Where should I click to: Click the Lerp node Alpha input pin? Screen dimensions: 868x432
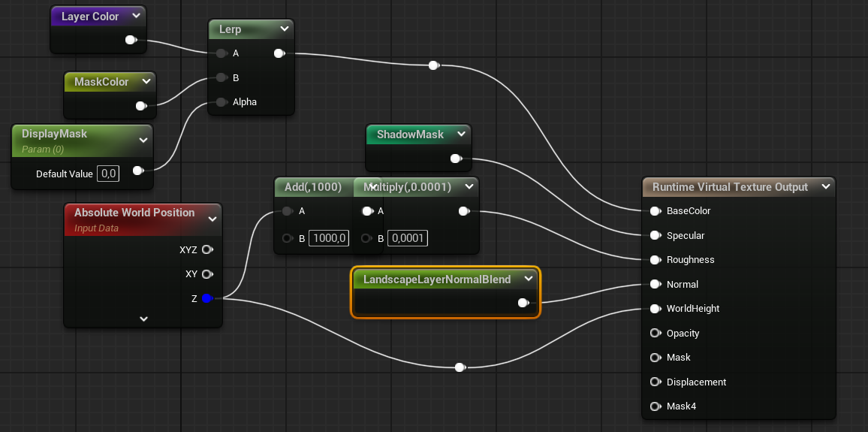coord(221,102)
